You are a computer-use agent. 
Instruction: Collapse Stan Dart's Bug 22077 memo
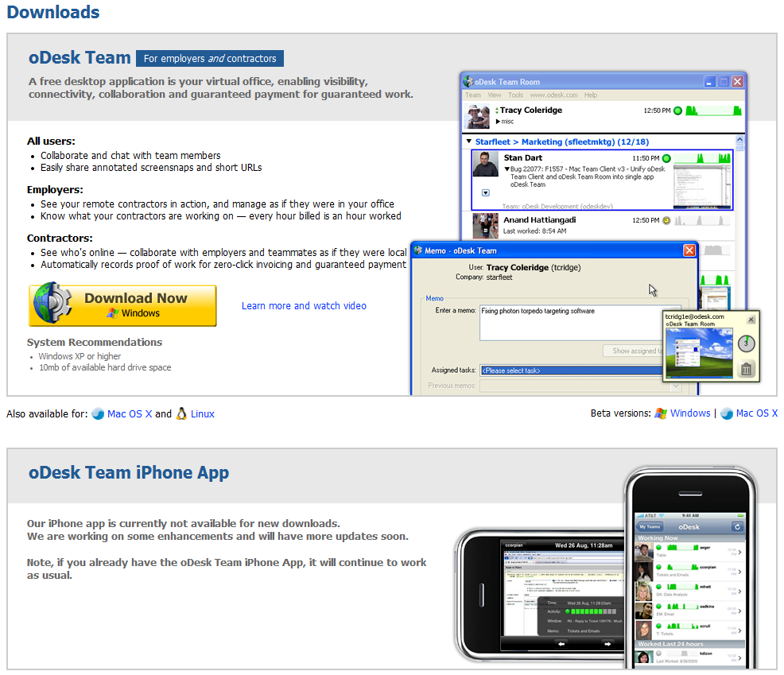[507, 169]
